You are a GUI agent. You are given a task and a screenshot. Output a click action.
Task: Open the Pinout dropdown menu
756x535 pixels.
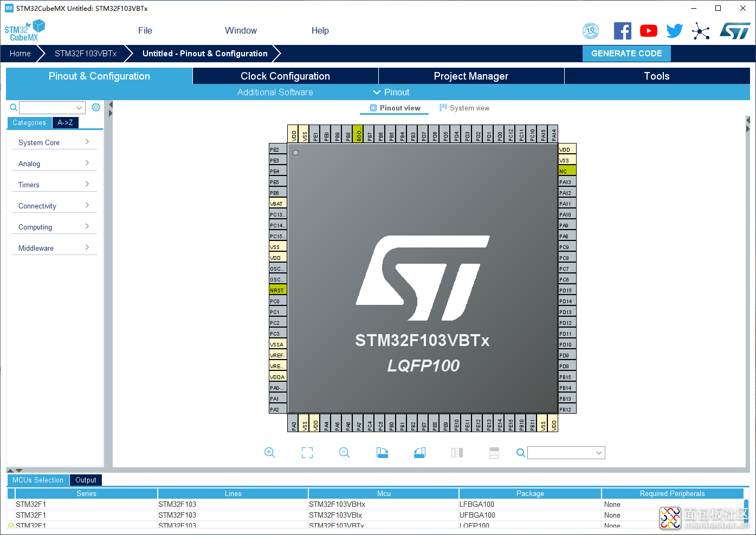click(391, 92)
